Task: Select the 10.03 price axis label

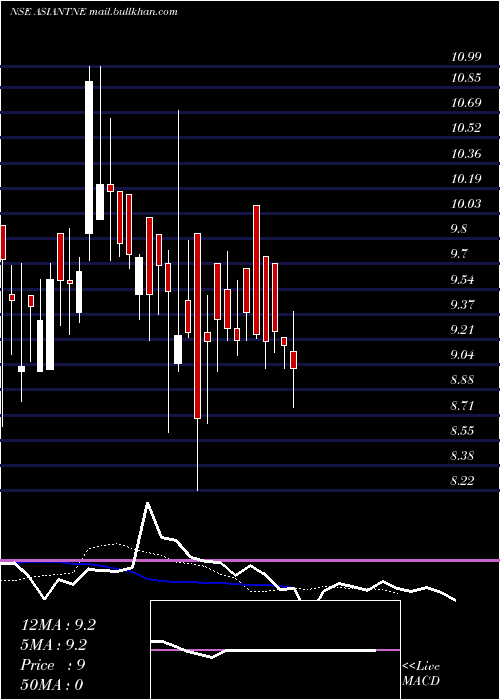Action: (466, 204)
